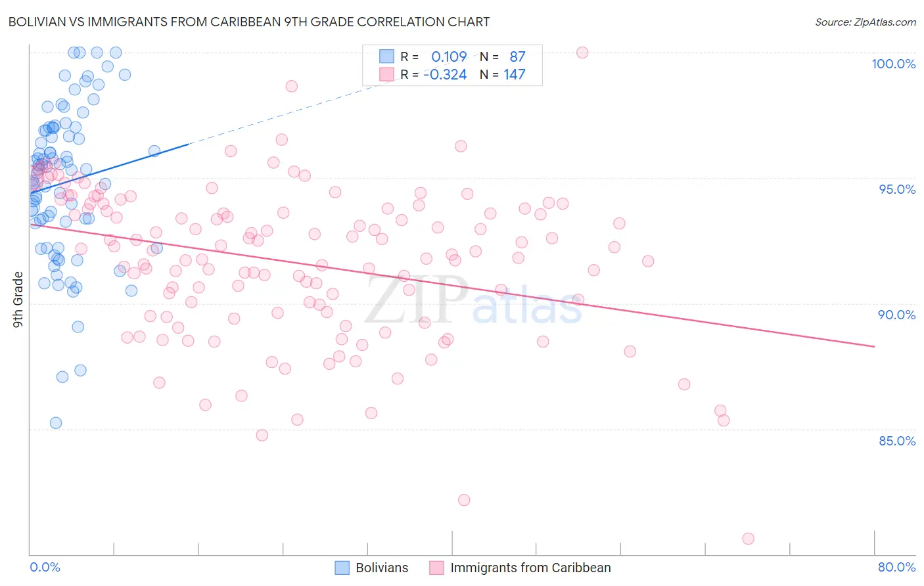Click the lowest blue data point near 85%
The width and height of the screenshot is (924, 586).
coord(56,423)
